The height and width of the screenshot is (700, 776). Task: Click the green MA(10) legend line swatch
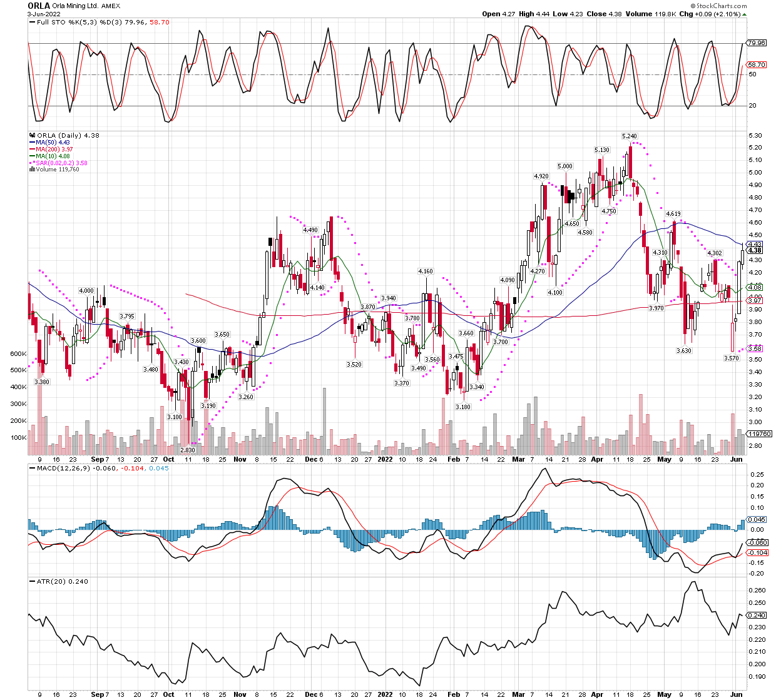tap(33, 156)
